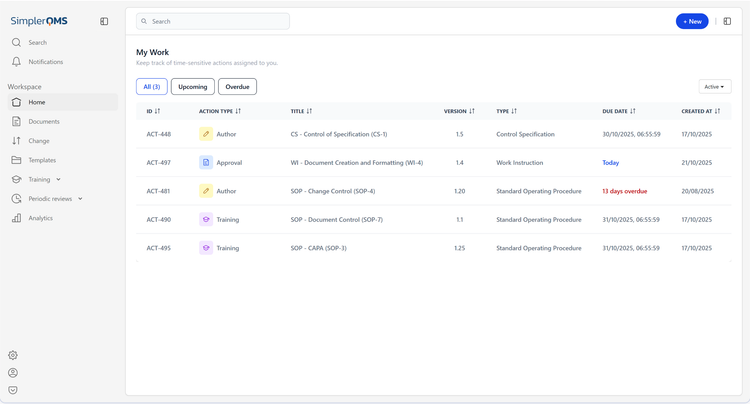Screen dimensions: 750x404
Task: Click the Analytics bar chart icon
Action: [16, 218]
